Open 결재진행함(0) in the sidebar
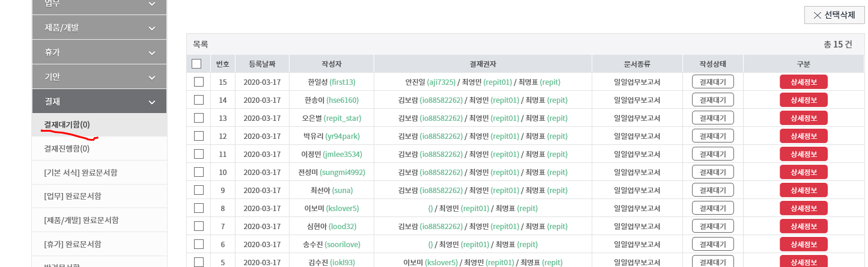The width and height of the screenshot is (868, 267). (67, 149)
